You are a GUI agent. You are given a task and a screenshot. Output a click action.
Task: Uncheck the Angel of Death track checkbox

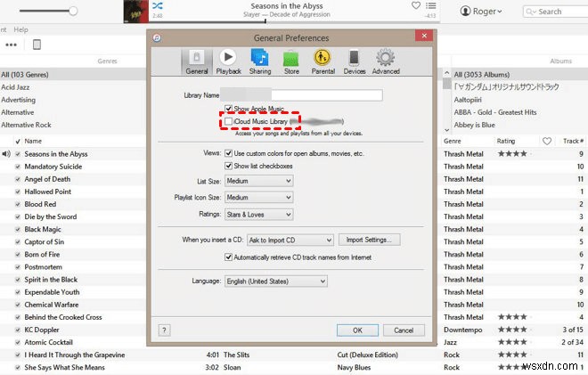(18, 179)
